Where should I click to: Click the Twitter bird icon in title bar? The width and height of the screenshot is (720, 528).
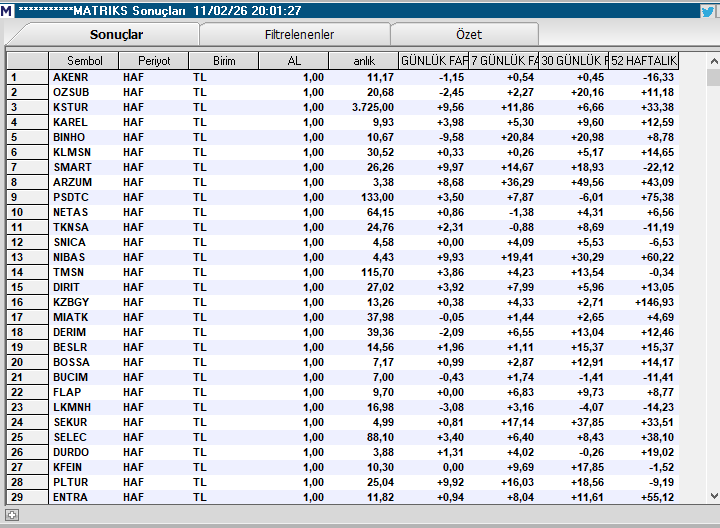click(x=708, y=11)
